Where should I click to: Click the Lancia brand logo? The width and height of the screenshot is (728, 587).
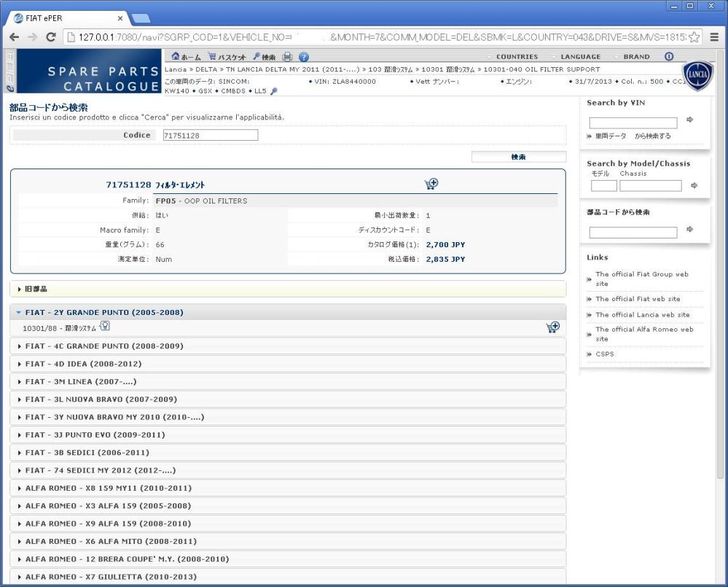(x=697, y=75)
